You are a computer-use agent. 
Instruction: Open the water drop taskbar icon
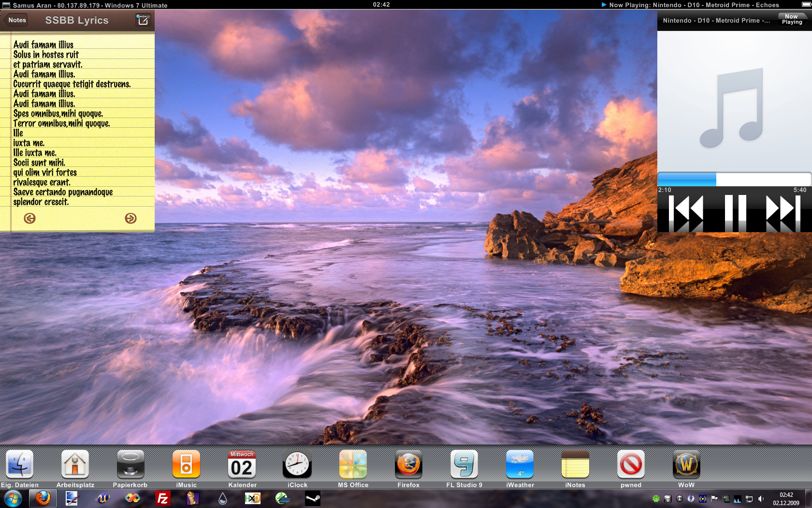(223, 498)
